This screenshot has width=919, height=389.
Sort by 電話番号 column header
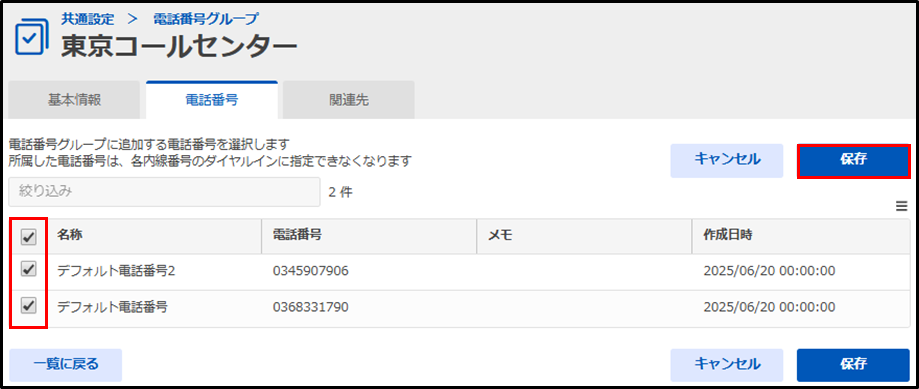tap(369, 236)
